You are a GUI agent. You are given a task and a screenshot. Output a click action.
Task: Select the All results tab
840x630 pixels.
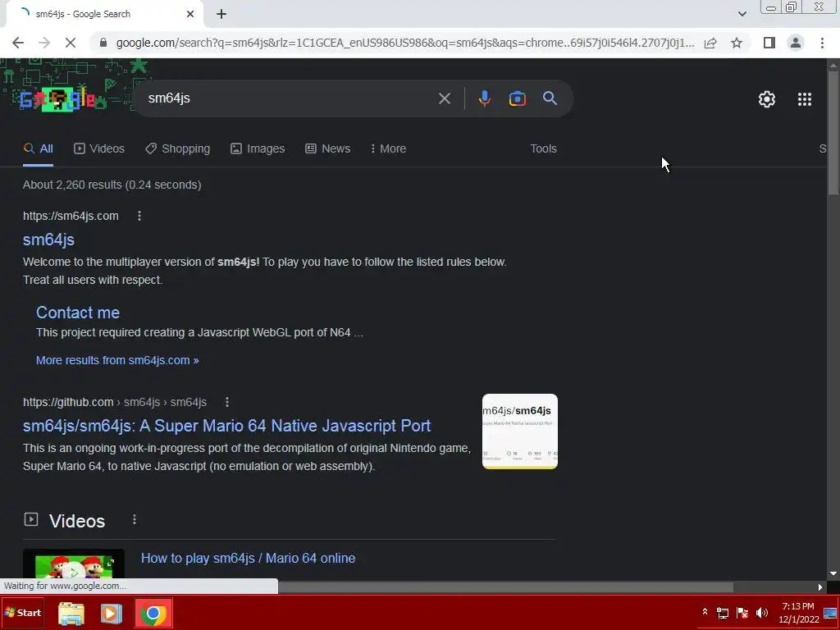click(x=38, y=149)
